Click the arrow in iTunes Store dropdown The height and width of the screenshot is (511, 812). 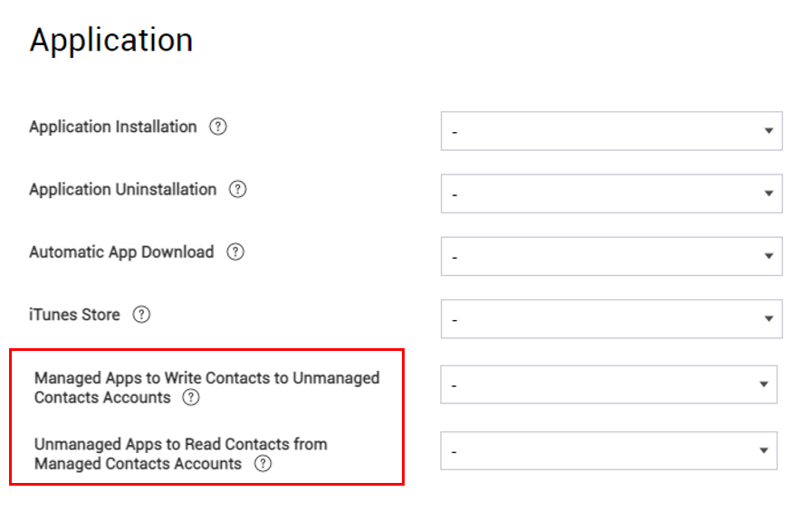(x=769, y=318)
